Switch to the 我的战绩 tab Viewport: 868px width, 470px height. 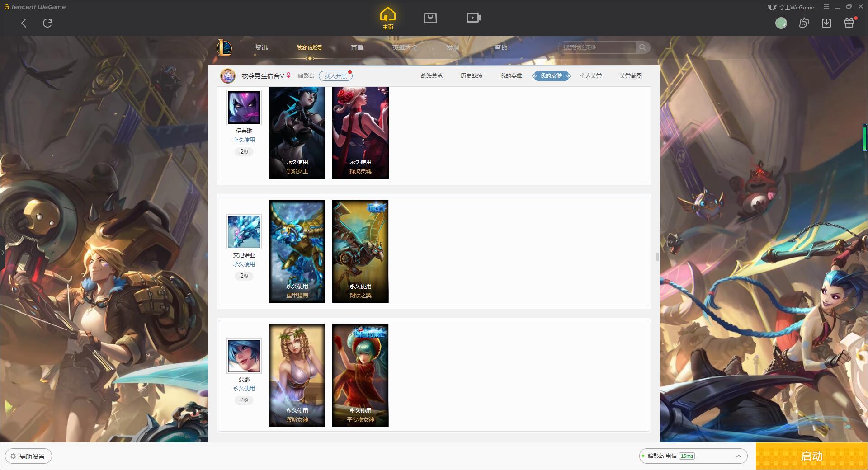(x=309, y=47)
